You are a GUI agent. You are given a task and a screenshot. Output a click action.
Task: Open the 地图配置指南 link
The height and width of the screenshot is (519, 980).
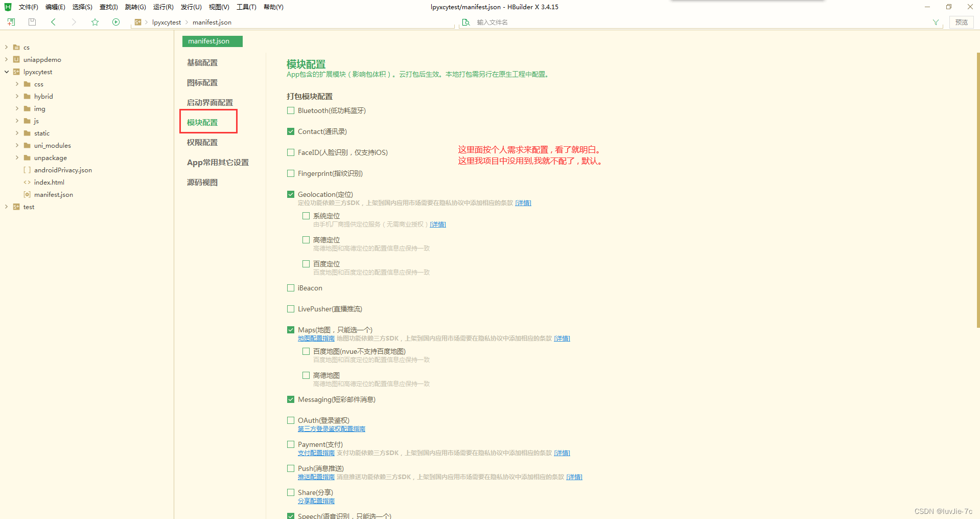(316, 338)
